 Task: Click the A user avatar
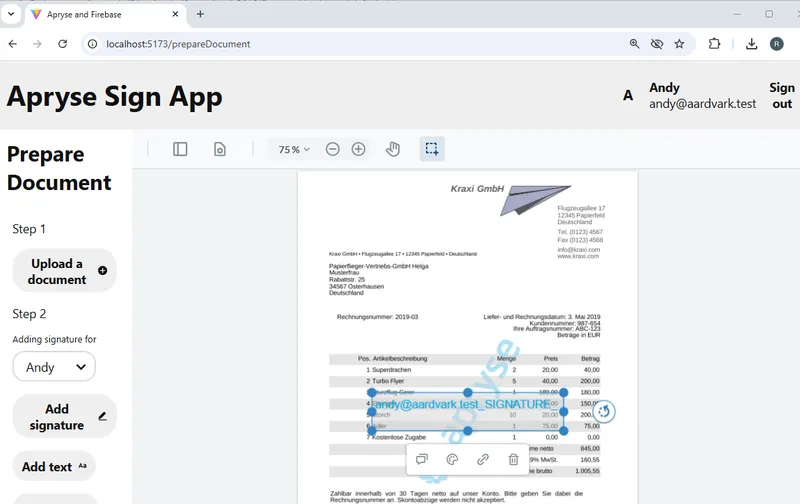point(628,95)
